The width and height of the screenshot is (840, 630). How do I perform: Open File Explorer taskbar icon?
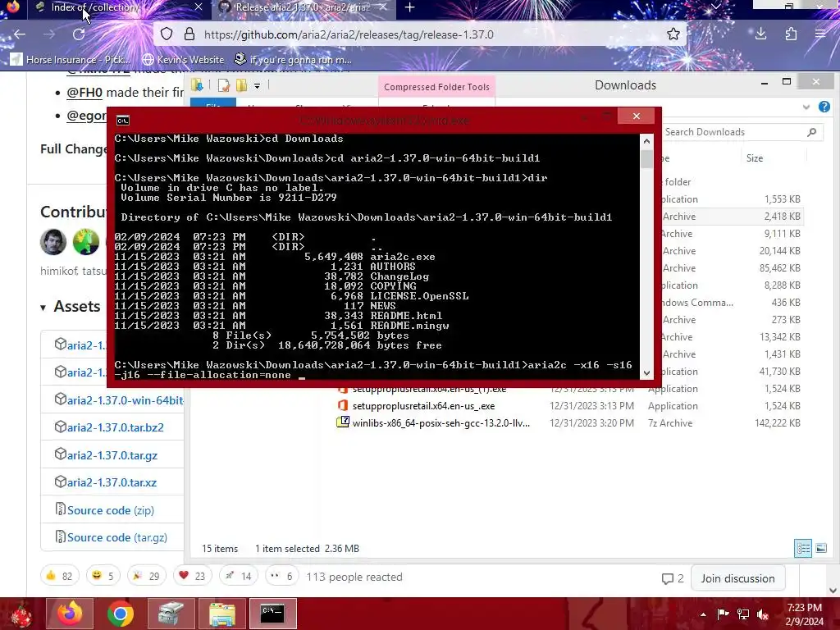[x=221, y=614]
